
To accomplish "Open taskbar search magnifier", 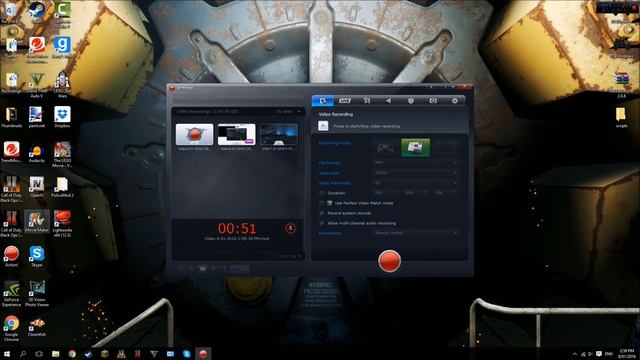I will (x=23, y=354).
